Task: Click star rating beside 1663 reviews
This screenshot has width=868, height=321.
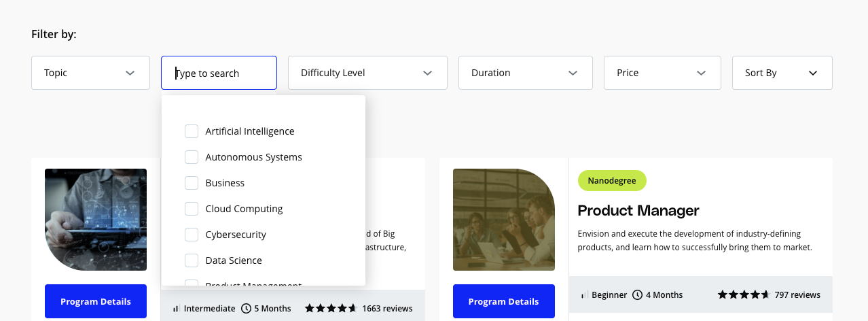Action: pyautogui.click(x=331, y=308)
